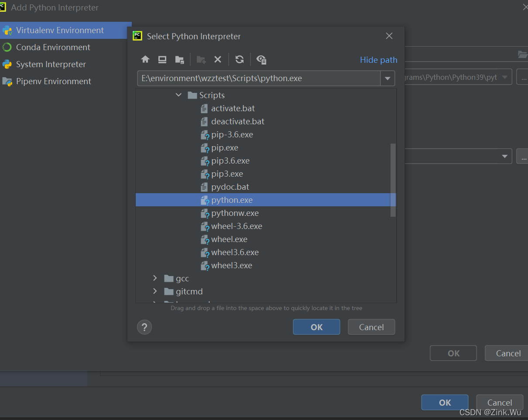Jump to the project directory icon
Image resolution: width=528 pixels, height=420 pixels.
point(179,60)
